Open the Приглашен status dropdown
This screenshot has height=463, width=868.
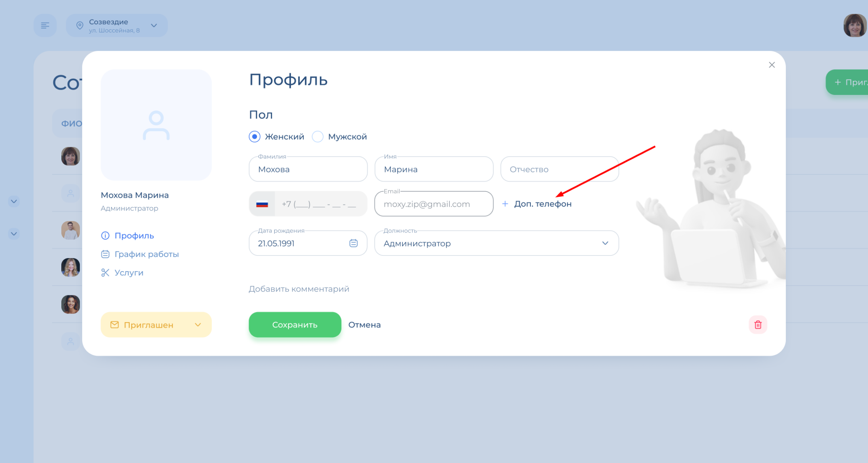[156, 325]
